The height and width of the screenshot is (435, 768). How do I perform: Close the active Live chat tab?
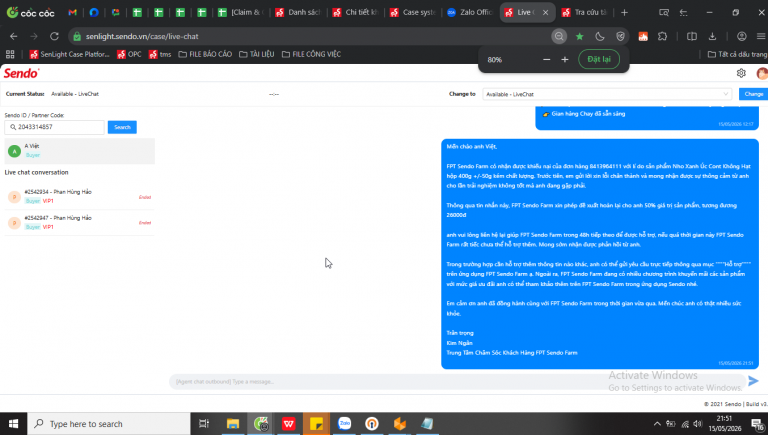pos(545,13)
